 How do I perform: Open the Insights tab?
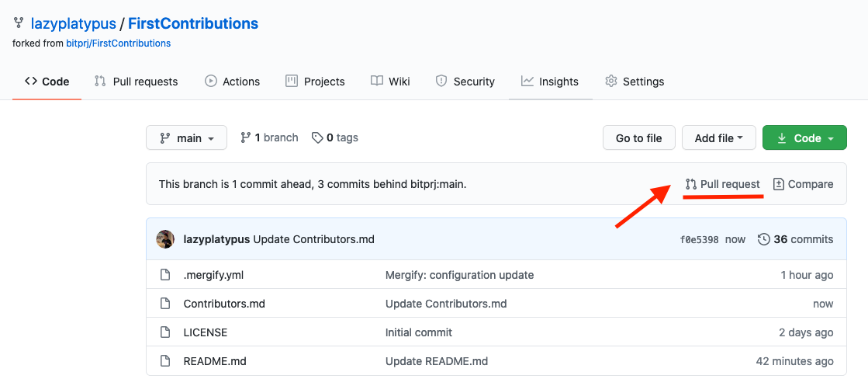point(550,82)
